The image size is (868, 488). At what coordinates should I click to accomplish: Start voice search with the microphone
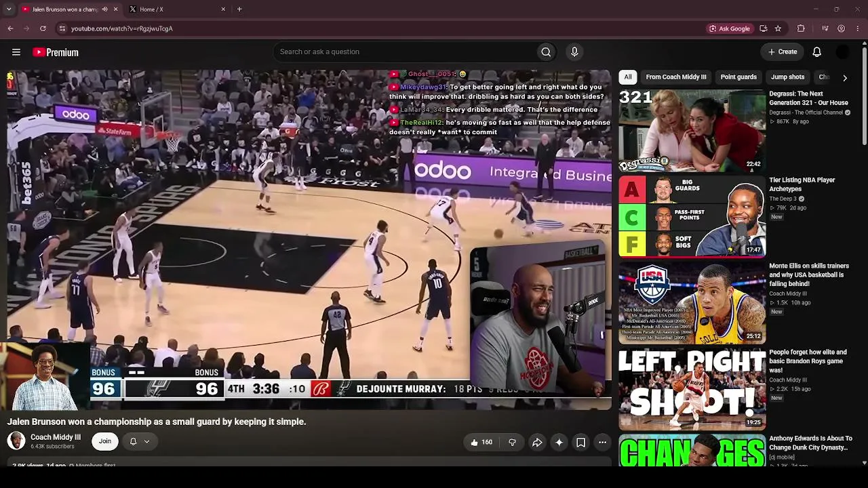pyautogui.click(x=574, y=52)
